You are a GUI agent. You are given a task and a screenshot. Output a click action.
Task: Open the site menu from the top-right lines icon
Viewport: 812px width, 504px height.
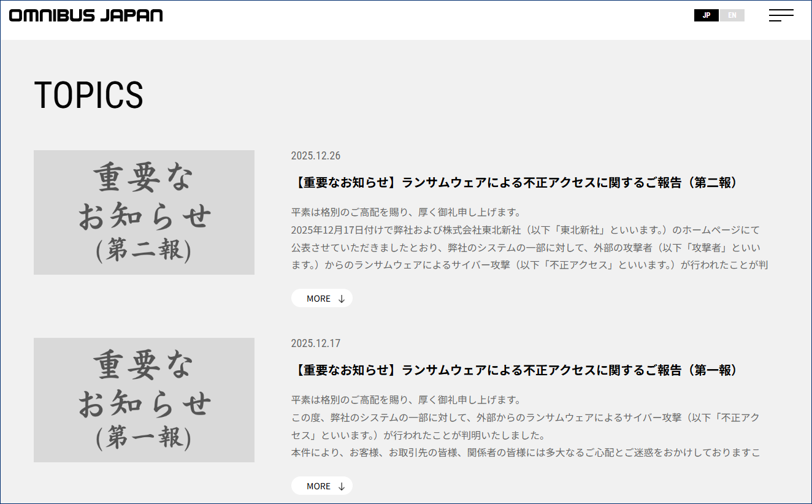[781, 15]
